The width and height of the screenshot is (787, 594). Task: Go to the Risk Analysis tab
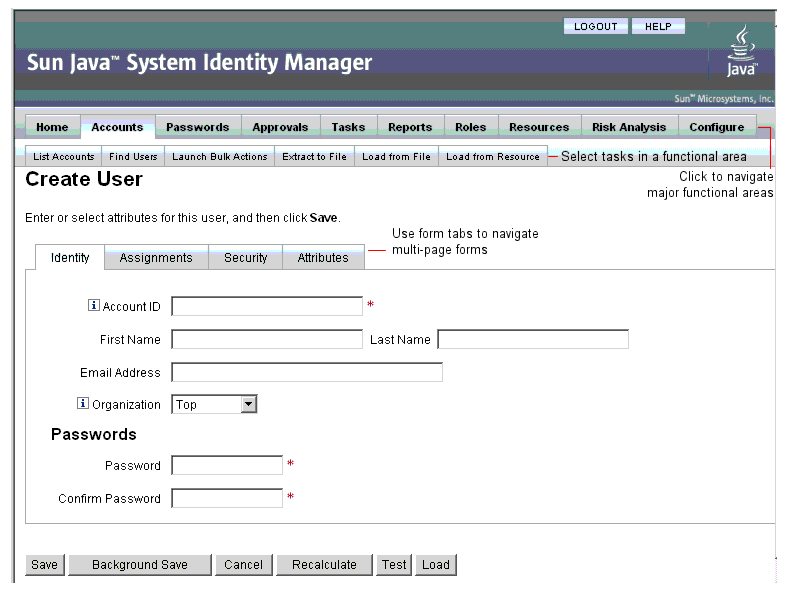629,127
